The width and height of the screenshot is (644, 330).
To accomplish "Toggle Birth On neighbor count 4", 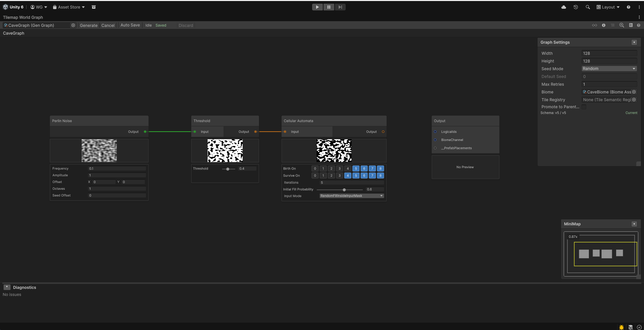I will (x=348, y=169).
